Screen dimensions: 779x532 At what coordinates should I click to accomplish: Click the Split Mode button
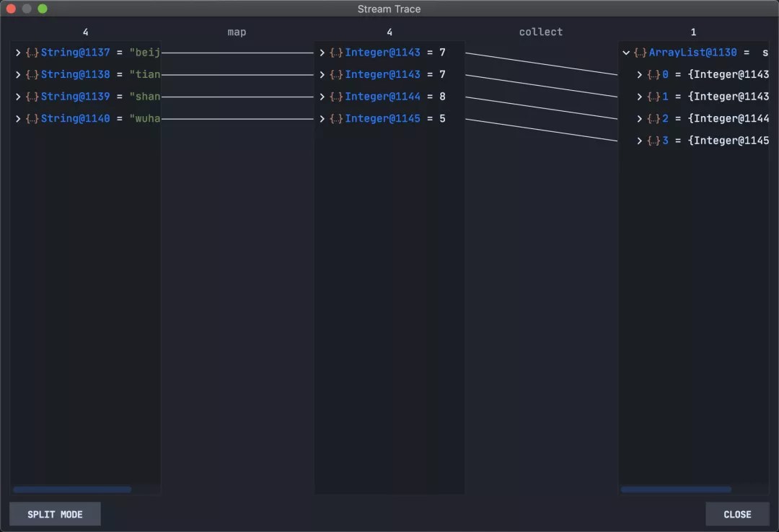click(x=55, y=514)
